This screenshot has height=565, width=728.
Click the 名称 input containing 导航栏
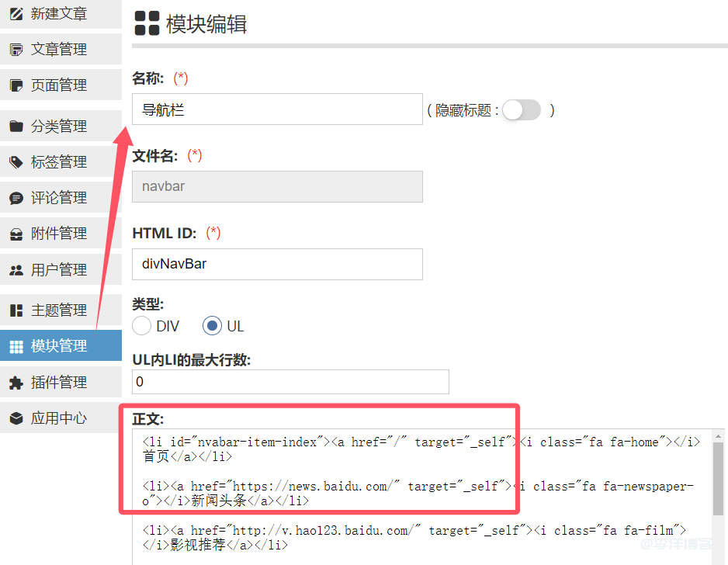[x=277, y=109]
